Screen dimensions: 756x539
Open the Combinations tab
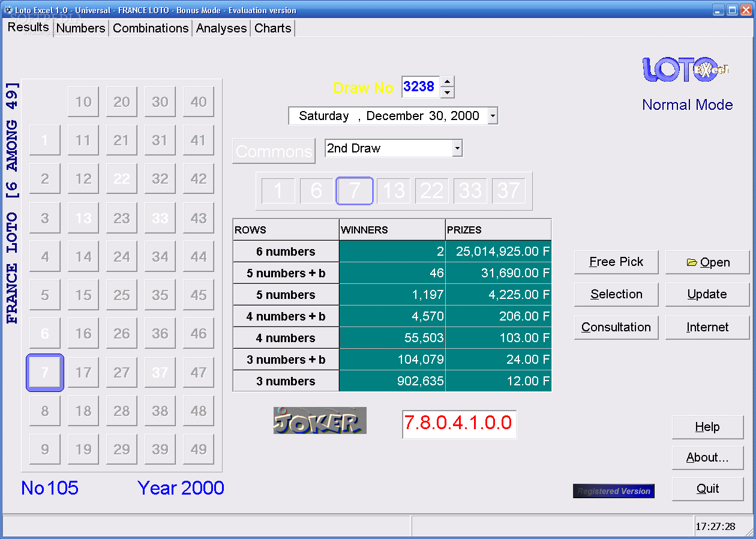tap(151, 28)
